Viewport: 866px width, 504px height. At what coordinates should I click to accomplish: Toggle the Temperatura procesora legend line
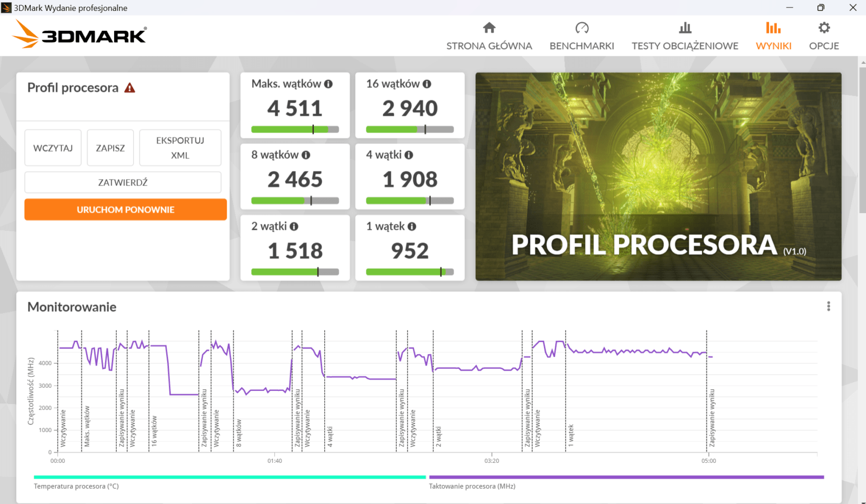[229, 477]
